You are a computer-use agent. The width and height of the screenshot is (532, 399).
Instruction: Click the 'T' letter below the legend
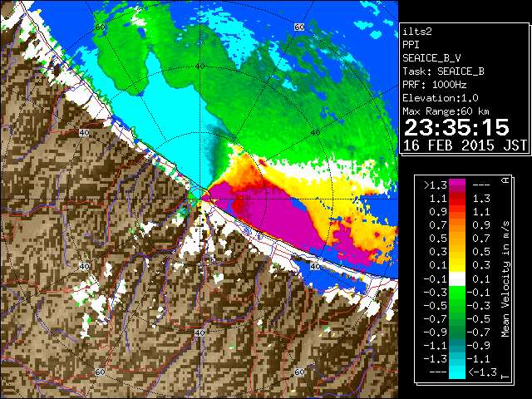point(505,377)
